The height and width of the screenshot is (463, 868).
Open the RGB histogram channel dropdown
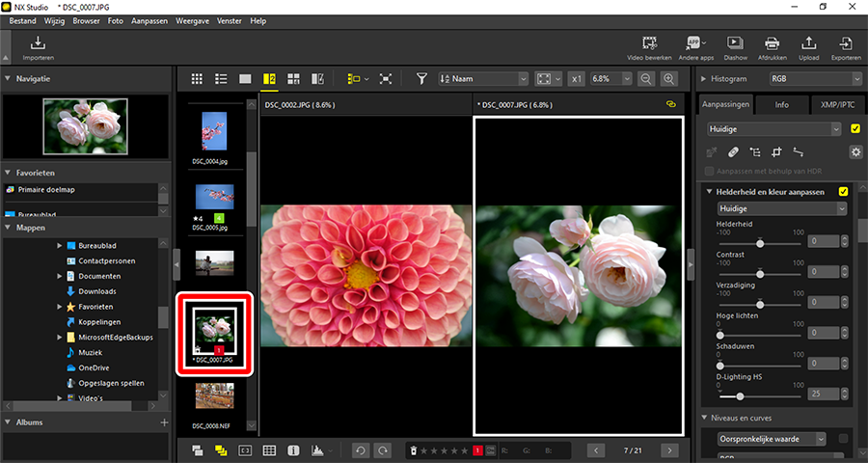[814, 79]
